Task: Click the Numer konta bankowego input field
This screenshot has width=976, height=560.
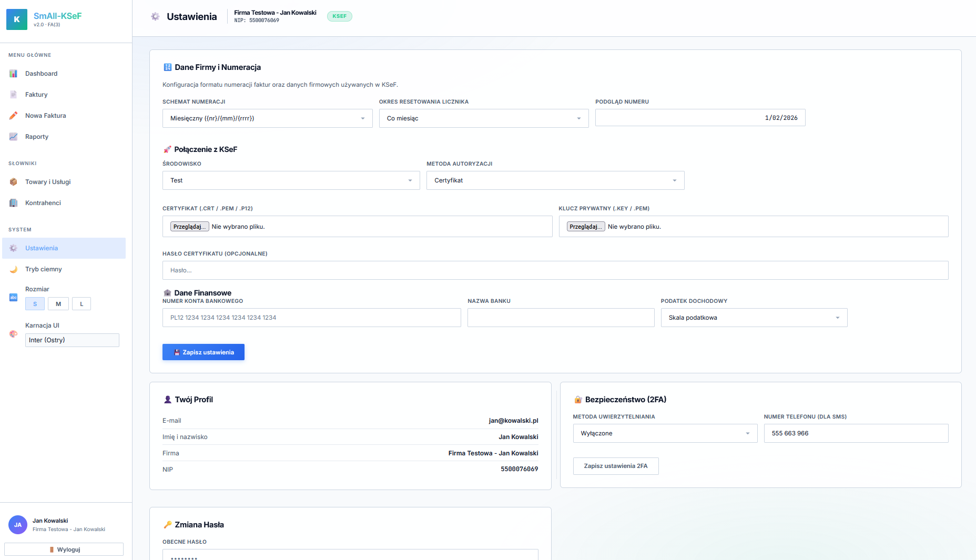Action: (x=311, y=318)
